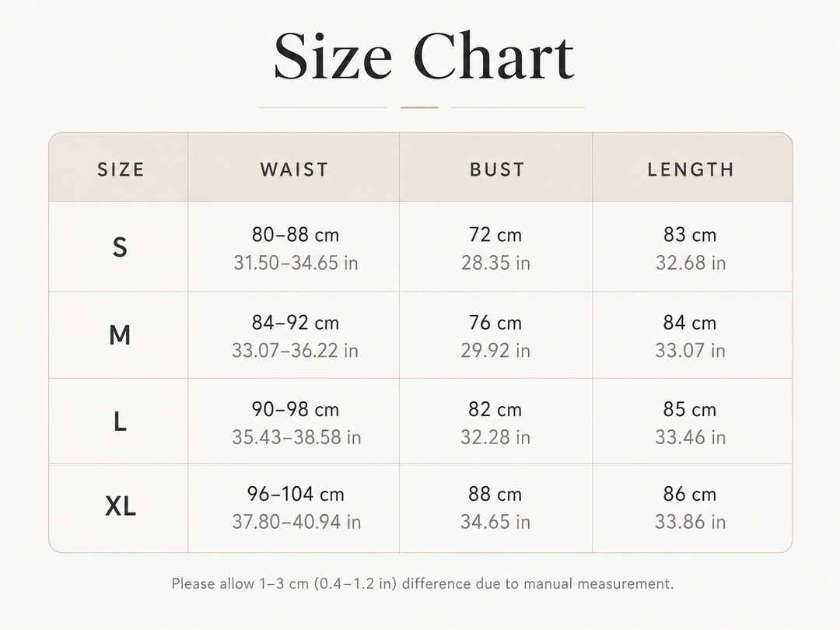This screenshot has height=630, width=840.
Task: Select the WAIST column header
Action: [294, 170]
